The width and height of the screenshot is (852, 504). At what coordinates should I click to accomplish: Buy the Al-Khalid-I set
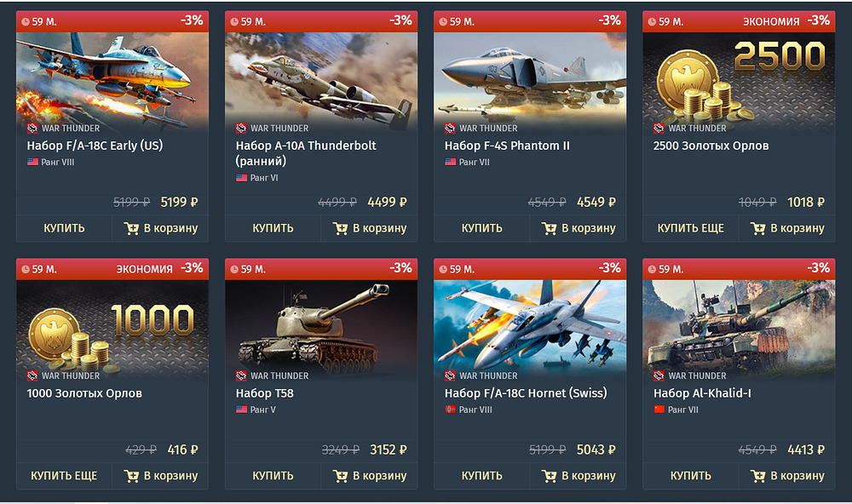tap(691, 476)
